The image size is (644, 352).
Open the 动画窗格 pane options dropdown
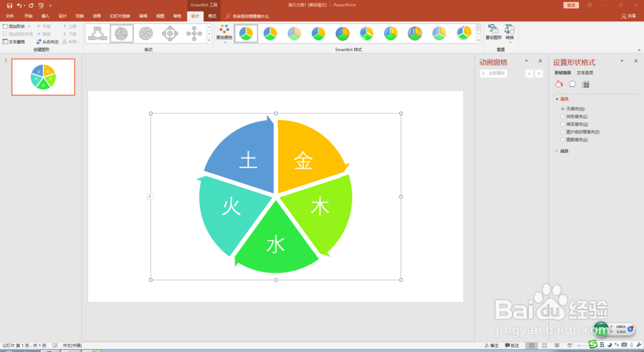pos(526,61)
